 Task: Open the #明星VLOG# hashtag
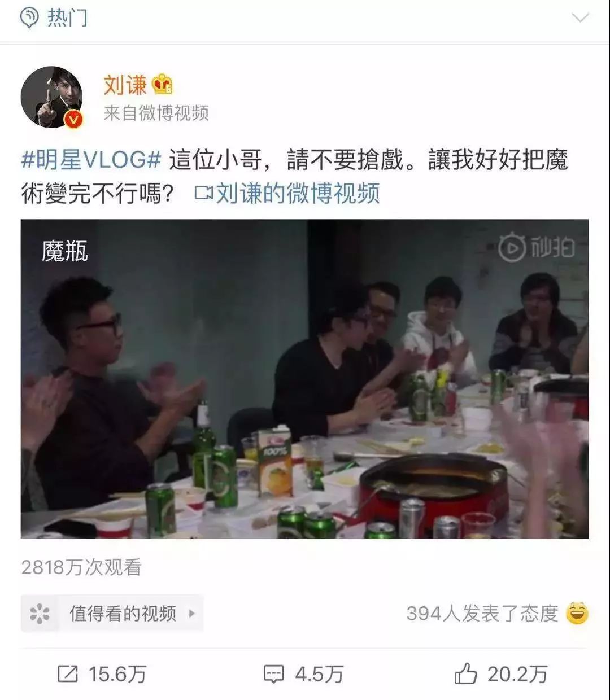click(x=91, y=160)
